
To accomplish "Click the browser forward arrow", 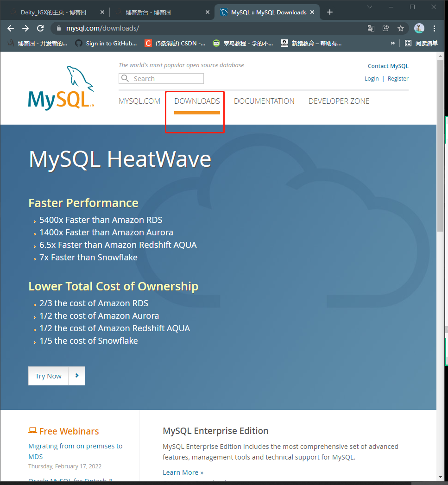I will point(25,28).
